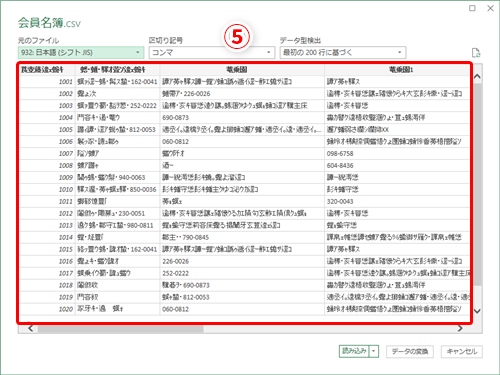The height and width of the screenshot is (375, 500).
Task: Click the cell containing 320-0043
Action: point(397,201)
